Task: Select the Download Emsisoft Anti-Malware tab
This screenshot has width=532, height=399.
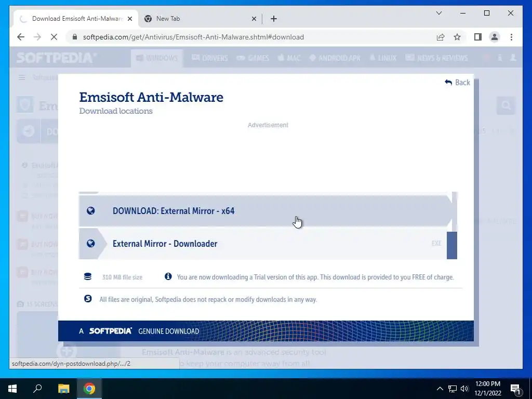Action: pyautogui.click(x=76, y=19)
